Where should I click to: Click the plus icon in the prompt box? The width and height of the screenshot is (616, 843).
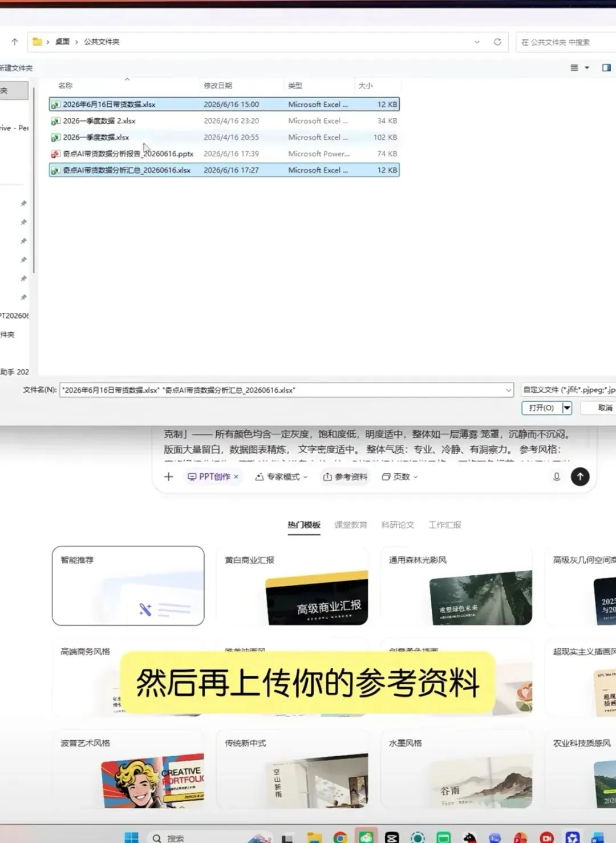168,477
